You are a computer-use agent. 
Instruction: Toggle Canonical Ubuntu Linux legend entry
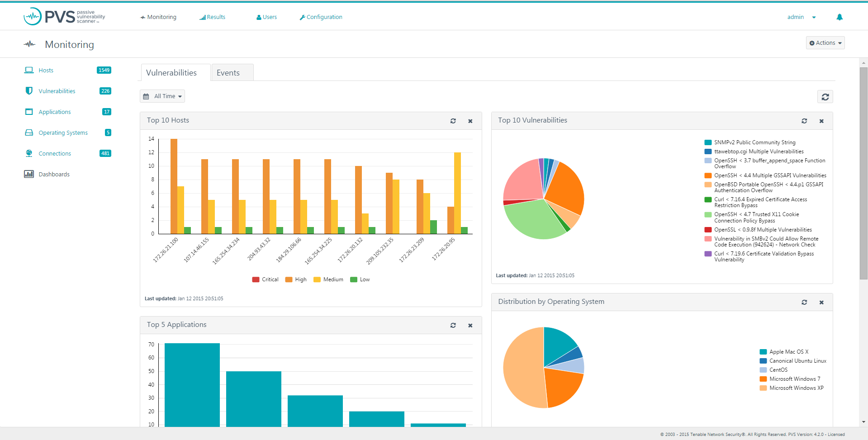click(x=793, y=361)
